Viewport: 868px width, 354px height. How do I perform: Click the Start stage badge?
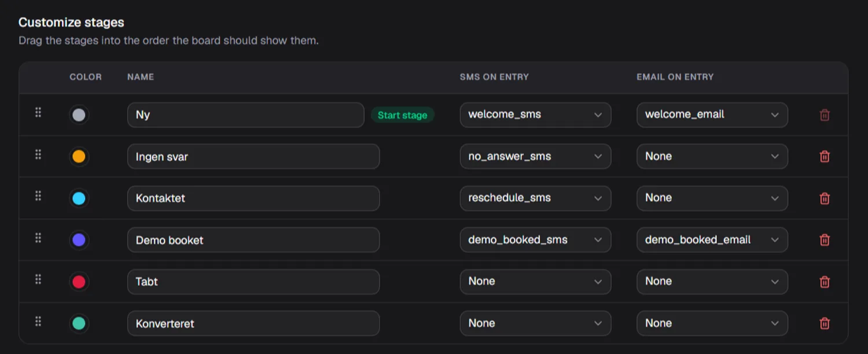403,115
